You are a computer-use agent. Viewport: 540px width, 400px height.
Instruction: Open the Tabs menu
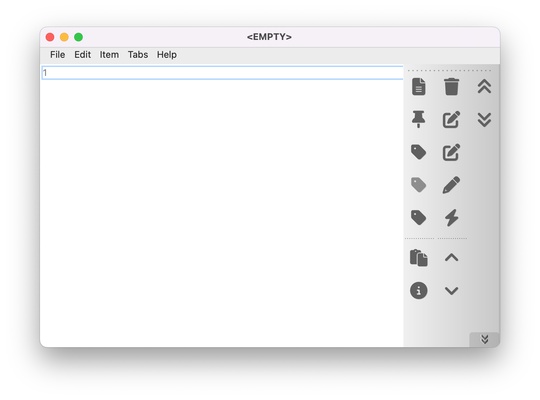pyautogui.click(x=138, y=55)
